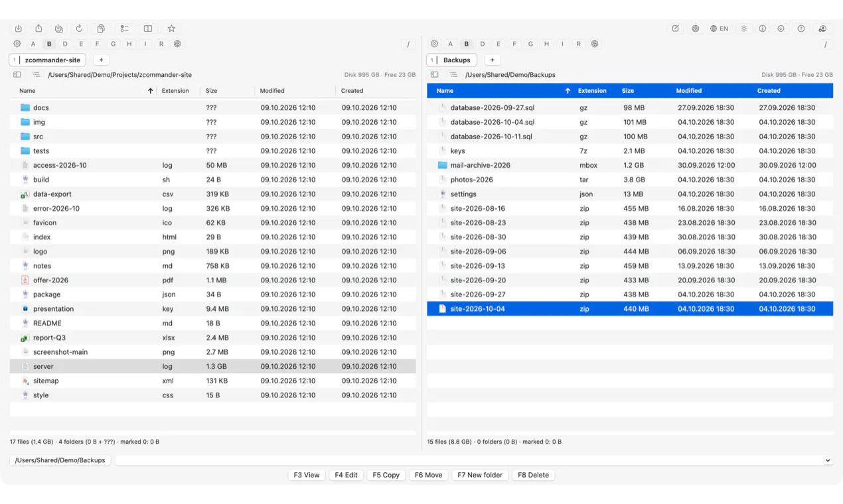Click the globe icon after drive R in right panel
This screenshot has width=843, height=504.
point(595,44)
